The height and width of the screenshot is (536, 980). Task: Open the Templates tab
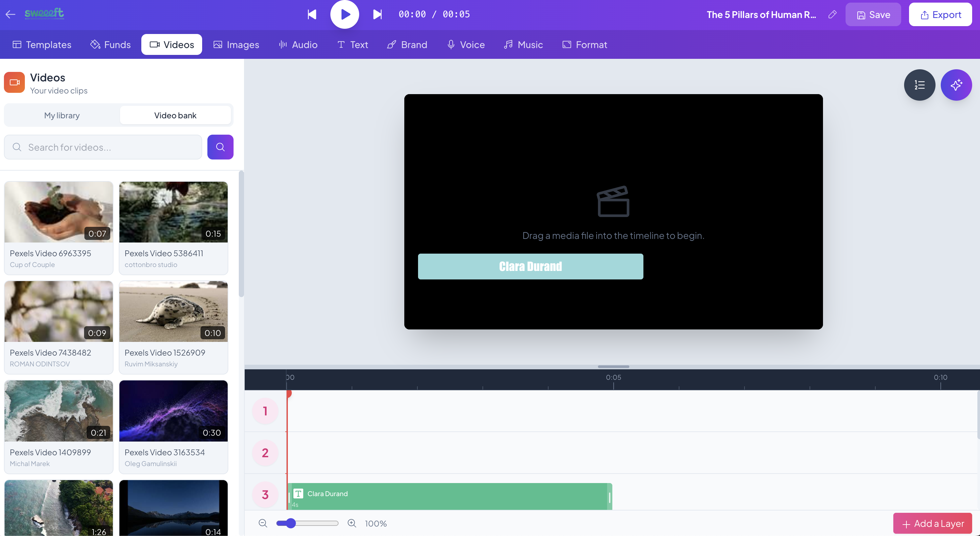[42, 44]
